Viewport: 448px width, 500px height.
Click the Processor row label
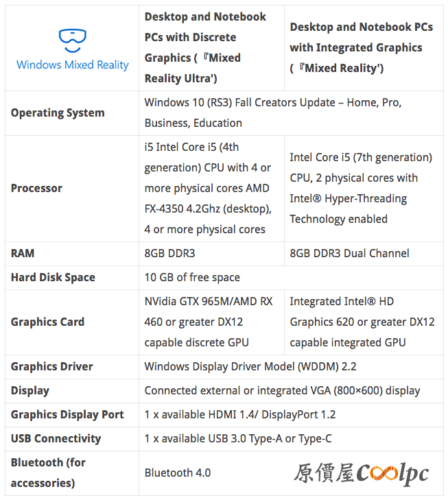click(36, 189)
